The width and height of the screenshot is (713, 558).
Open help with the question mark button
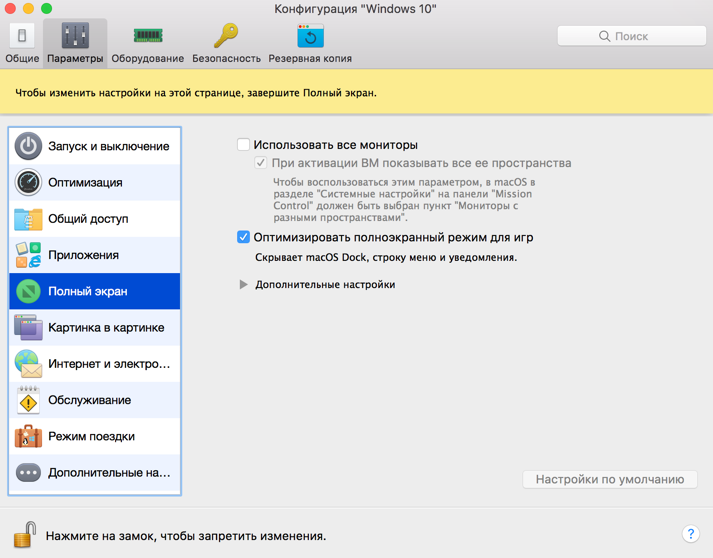(690, 533)
